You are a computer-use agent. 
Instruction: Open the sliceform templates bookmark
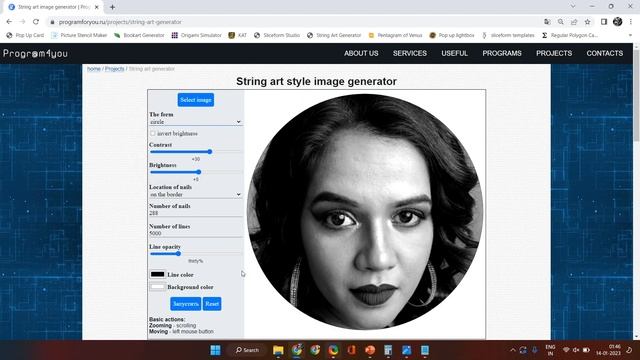(x=508, y=36)
